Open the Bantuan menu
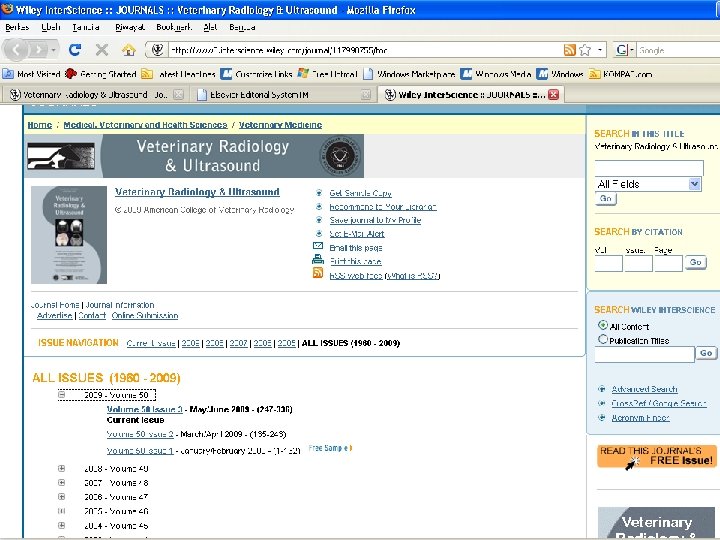Image resolution: width=720 pixels, height=540 pixels. [242, 27]
